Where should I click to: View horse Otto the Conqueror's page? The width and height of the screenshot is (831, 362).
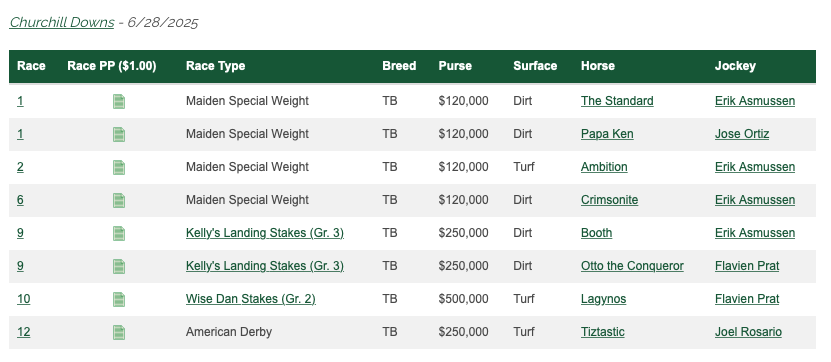(632, 266)
